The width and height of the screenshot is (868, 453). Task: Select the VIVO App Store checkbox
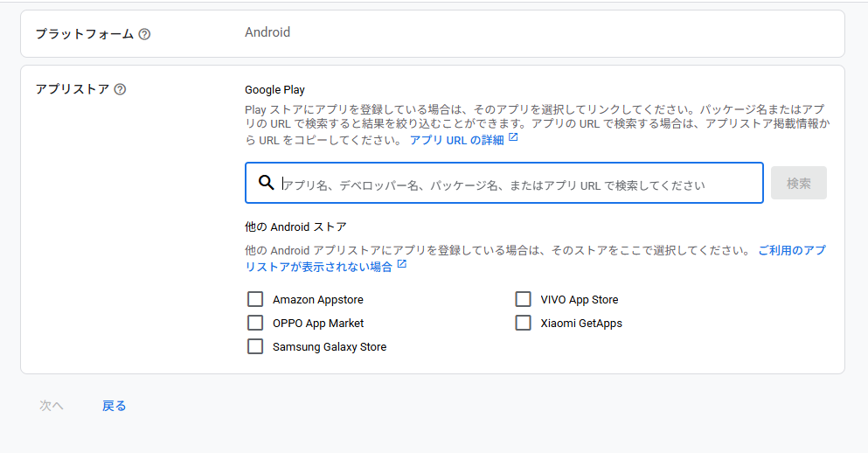click(523, 299)
